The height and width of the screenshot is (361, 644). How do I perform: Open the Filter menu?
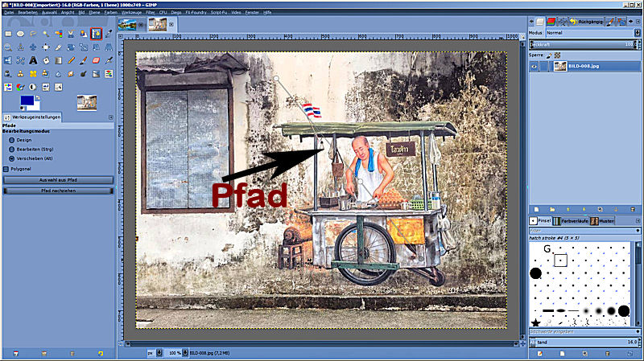[151, 13]
